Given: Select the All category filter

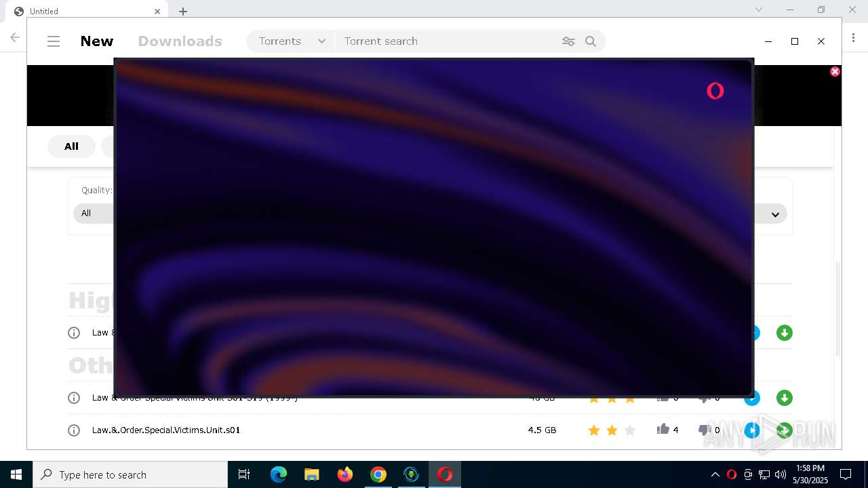Looking at the screenshot, I should [71, 146].
